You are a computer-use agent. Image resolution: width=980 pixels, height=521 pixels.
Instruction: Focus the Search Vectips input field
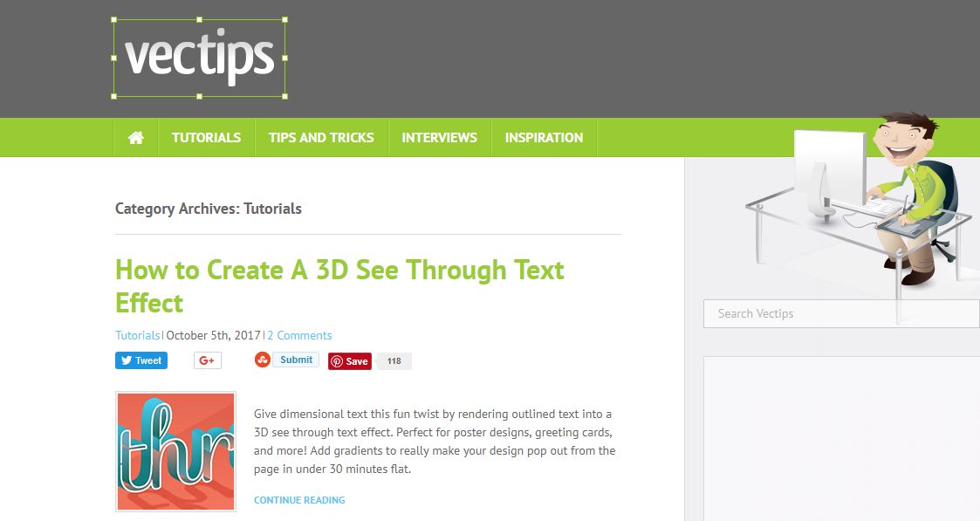[841, 313]
